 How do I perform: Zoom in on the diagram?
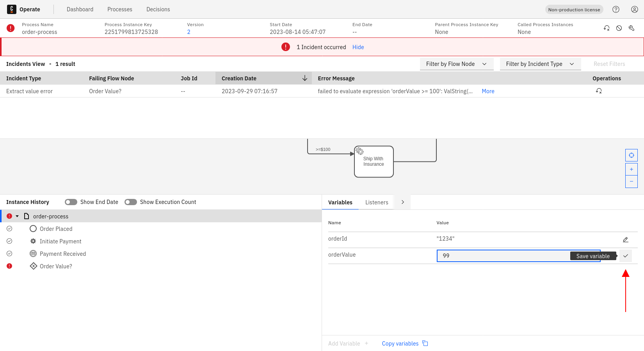pos(631,169)
